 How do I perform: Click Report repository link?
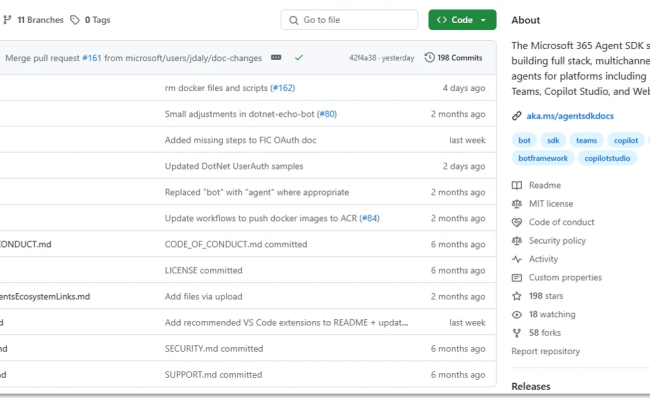(x=546, y=352)
